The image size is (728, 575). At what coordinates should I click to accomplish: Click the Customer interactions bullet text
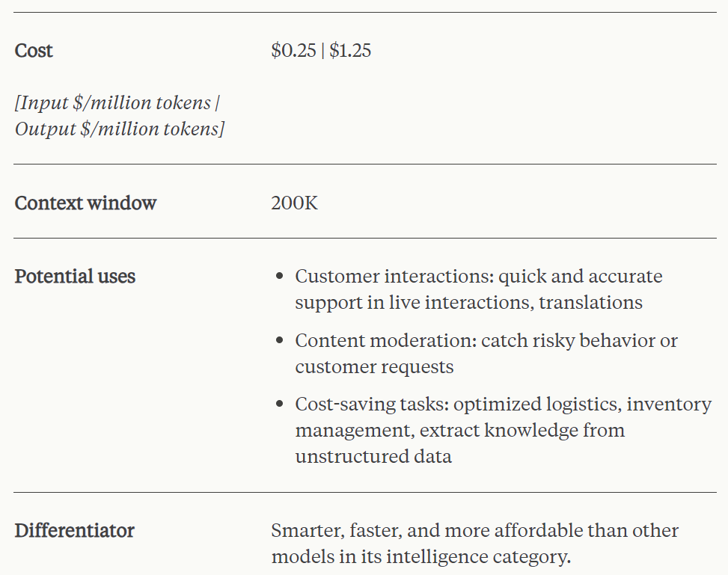pos(479,276)
